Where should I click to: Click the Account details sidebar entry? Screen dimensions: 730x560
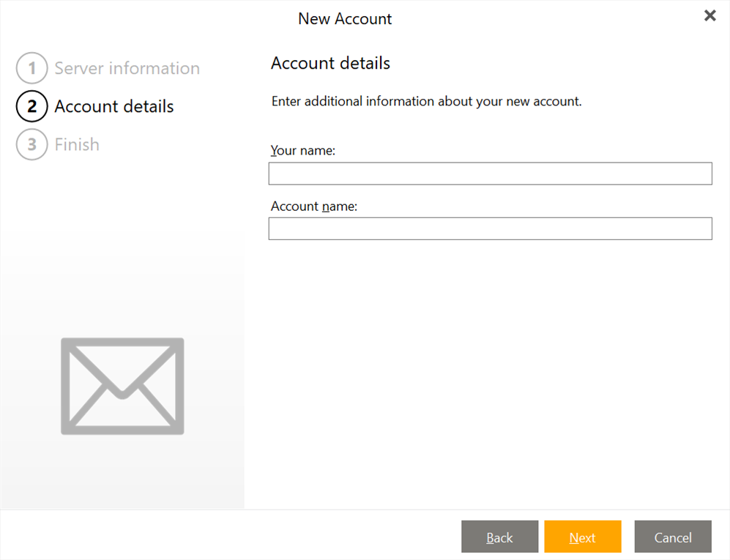pos(113,106)
